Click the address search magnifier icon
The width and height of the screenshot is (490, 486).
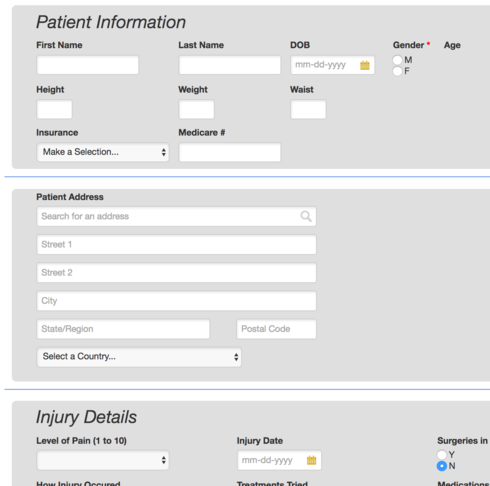pyautogui.click(x=306, y=216)
